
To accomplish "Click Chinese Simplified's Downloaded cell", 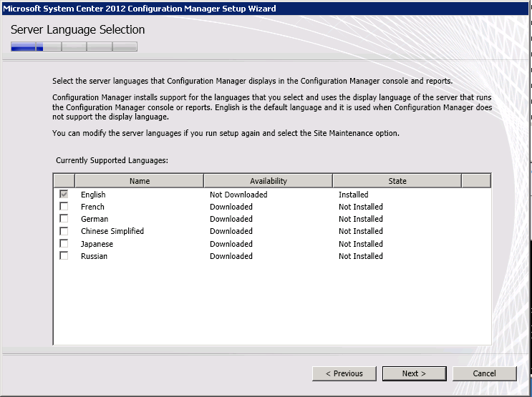I will [231, 231].
